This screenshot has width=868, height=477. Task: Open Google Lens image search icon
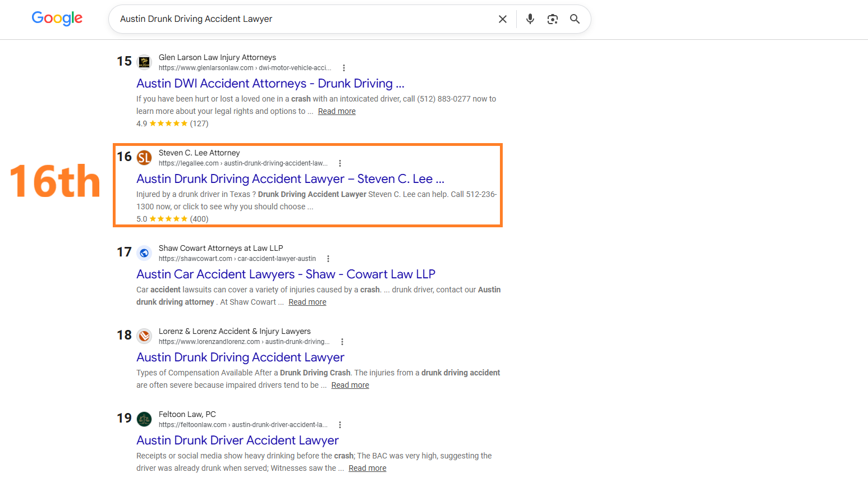553,19
